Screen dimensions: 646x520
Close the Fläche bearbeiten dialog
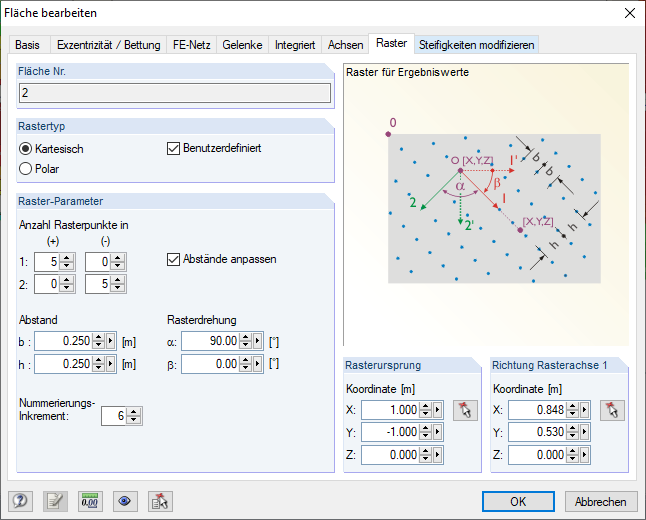point(630,13)
